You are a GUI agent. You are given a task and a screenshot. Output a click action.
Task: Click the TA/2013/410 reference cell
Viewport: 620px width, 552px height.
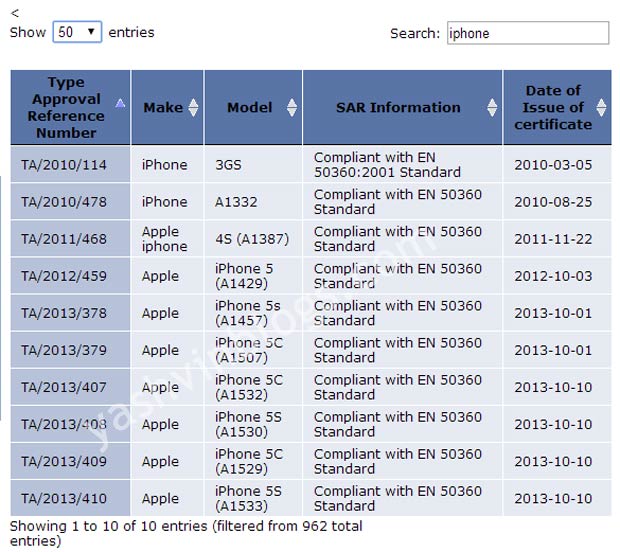click(64, 498)
